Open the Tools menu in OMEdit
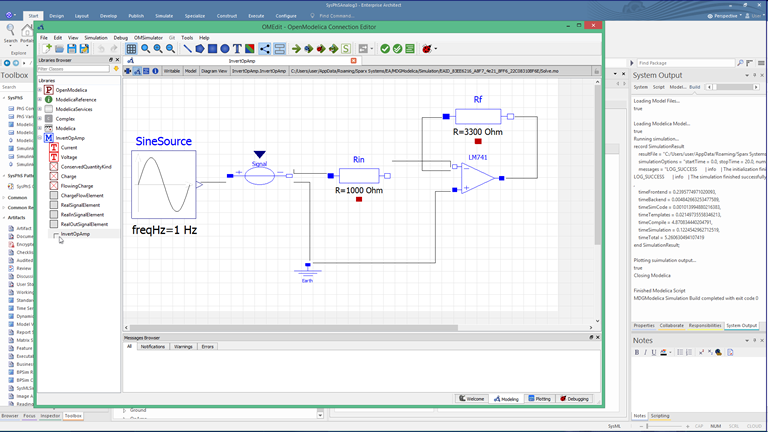This screenshot has height=432, width=768. coord(187,38)
